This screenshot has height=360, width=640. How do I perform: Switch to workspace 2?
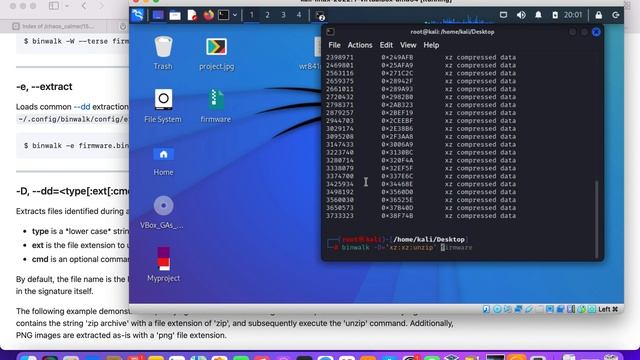[x=267, y=15]
